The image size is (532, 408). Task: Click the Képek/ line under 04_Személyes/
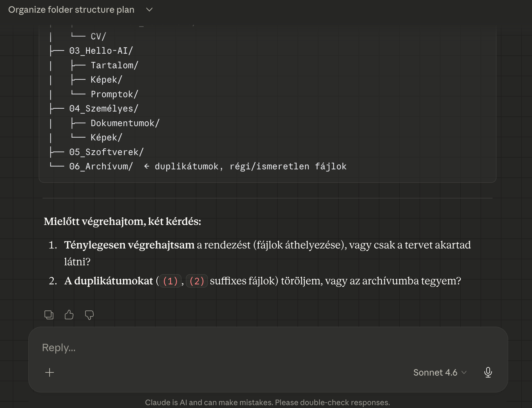tap(106, 138)
